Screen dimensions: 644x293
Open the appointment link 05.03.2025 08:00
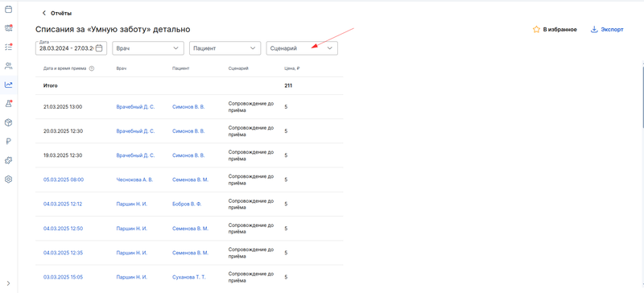tap(64, 180)
